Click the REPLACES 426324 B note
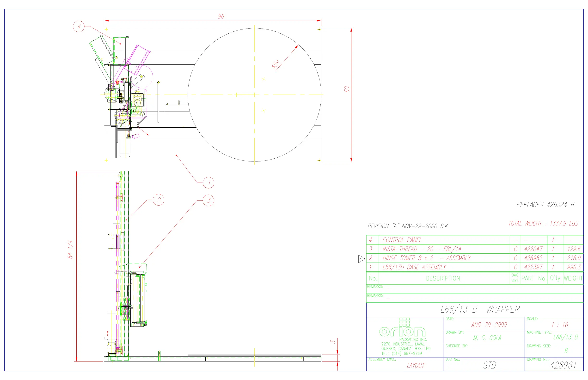Image resolution: width=588 pixels, height=380 pixels. (545, 205)
